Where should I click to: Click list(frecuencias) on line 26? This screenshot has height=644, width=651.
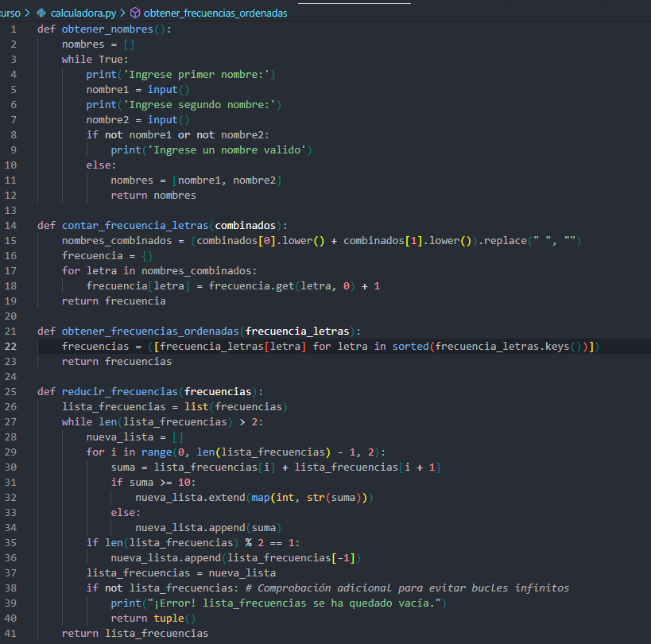[236, 406]
